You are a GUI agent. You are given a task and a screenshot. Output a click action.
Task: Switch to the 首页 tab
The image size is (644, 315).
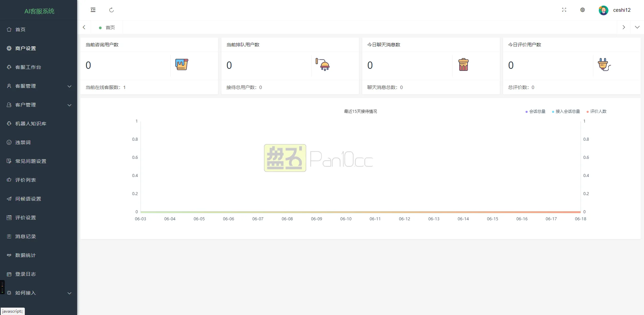(107, 27)
